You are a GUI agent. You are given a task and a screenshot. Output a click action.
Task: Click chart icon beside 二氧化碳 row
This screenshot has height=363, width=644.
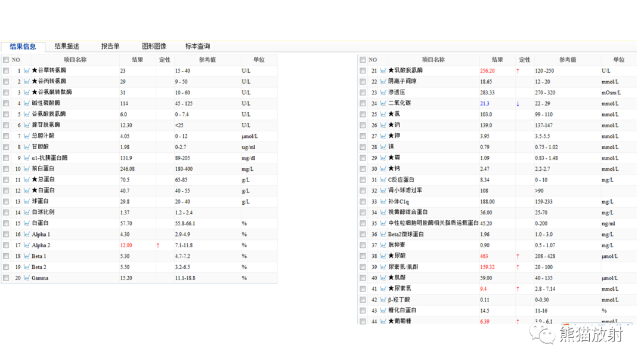tap(383, 103)
